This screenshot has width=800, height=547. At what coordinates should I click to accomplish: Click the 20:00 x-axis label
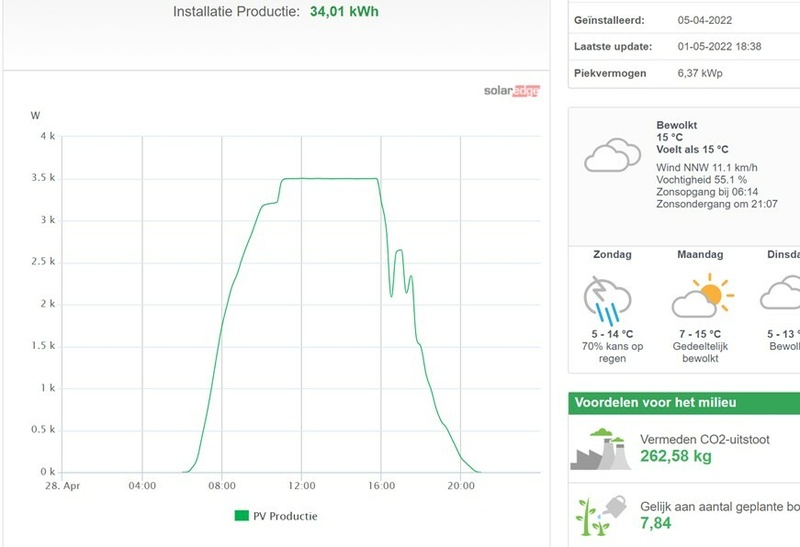pos(461,486)
